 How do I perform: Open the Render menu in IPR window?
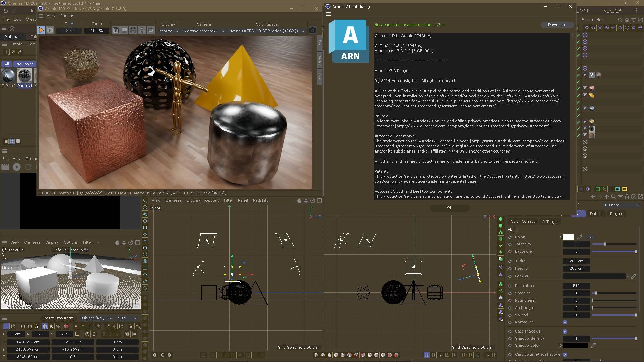click(67, 16)
